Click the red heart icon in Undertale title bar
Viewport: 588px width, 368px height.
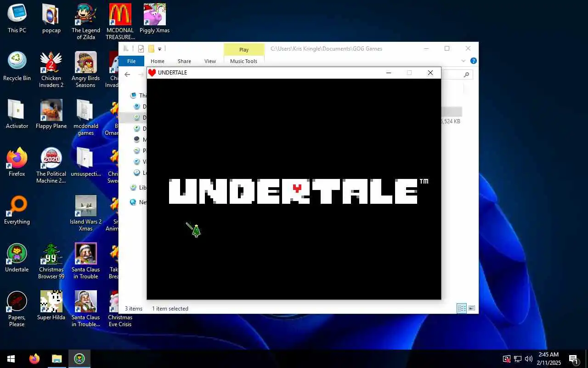coord(153,73)
